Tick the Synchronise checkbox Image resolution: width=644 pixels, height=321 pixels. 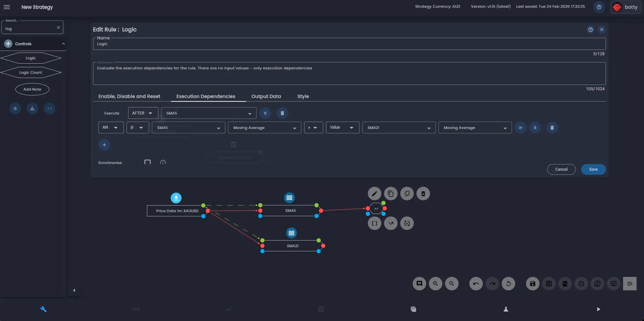[147, 162]
